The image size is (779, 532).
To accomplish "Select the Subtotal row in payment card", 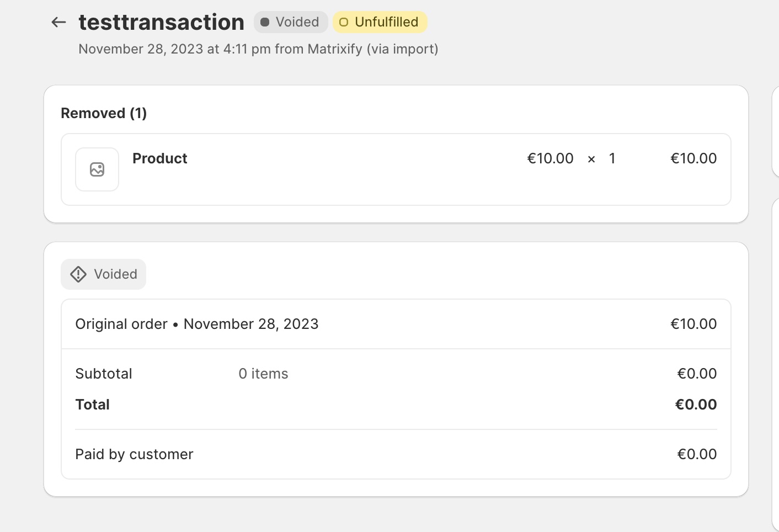I will 104,374.
